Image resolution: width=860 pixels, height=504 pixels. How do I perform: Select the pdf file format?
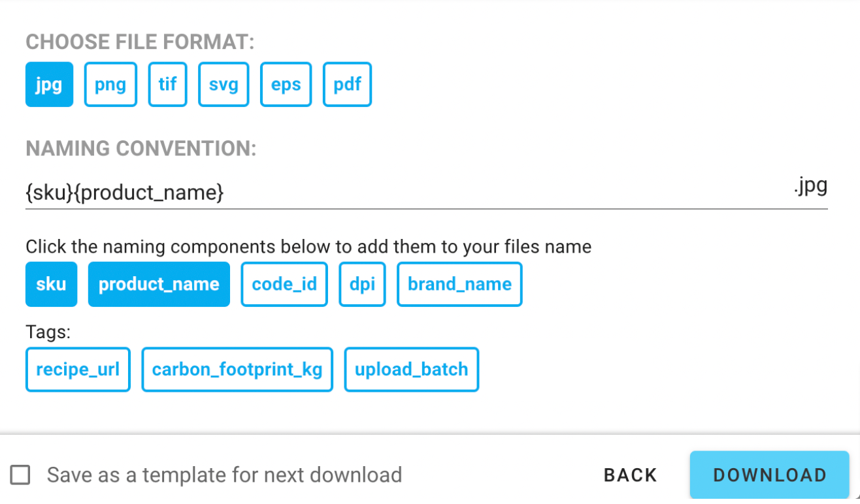[347, 84]
